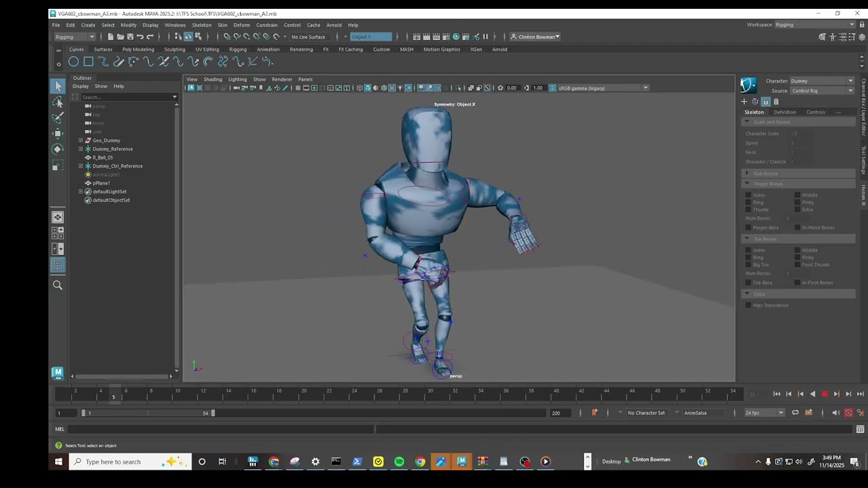The height and width of the screenshot is (488, 868).
Task: Click the HumanIK create plus icon
Action: pyautogui.click(x=744, y=102)
